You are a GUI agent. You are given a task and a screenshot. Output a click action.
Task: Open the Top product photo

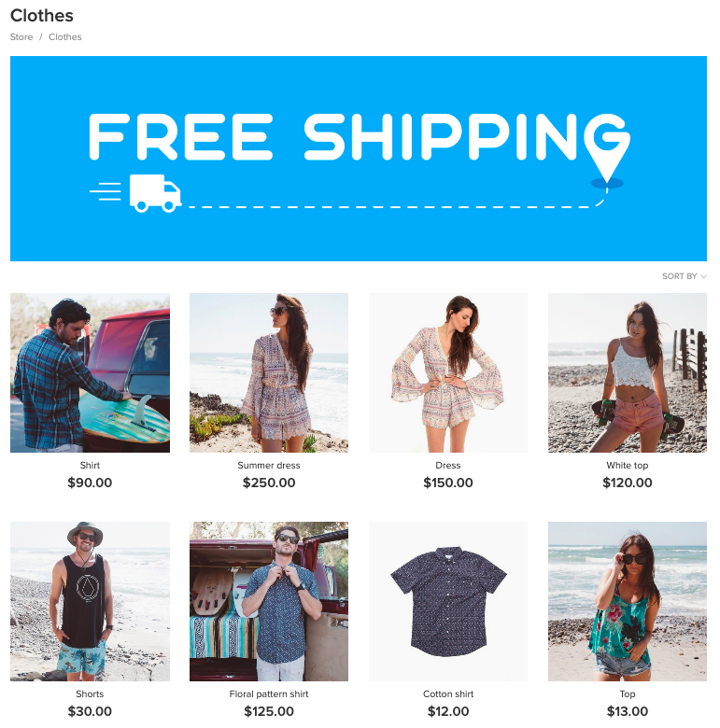click(628, 602)
